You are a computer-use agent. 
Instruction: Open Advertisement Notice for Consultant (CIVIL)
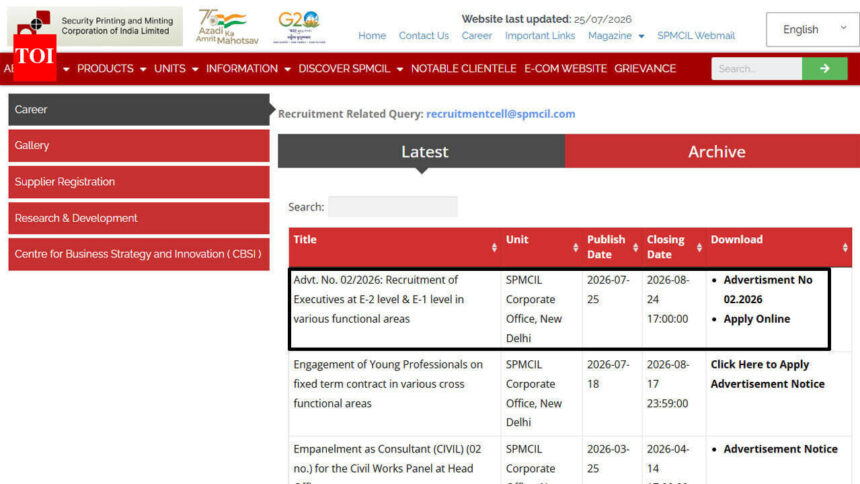click(780, 449)
